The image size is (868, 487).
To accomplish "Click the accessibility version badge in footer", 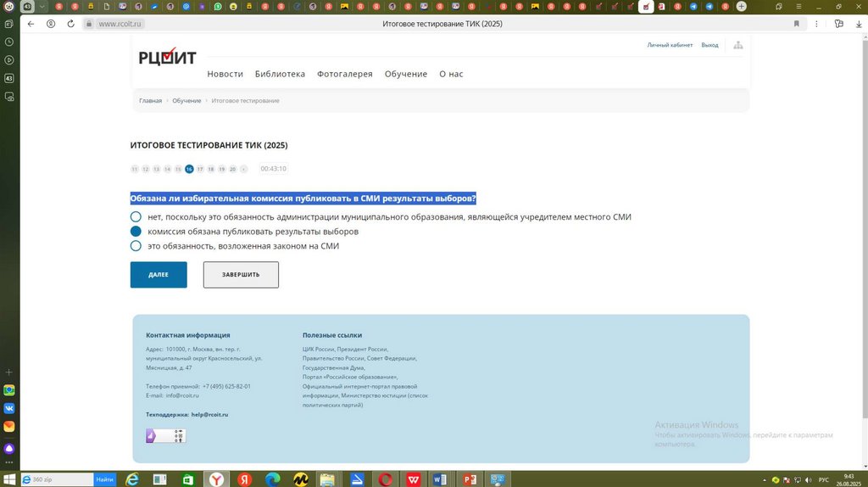I will pos(166,436).
